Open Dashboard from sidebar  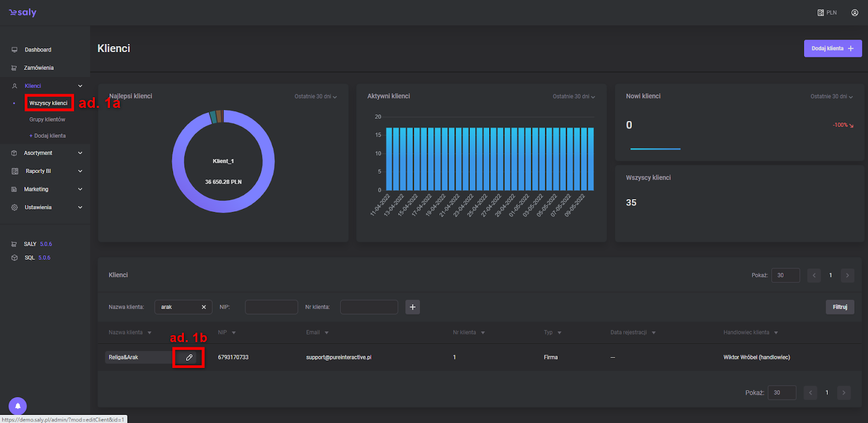click(38, 50)
